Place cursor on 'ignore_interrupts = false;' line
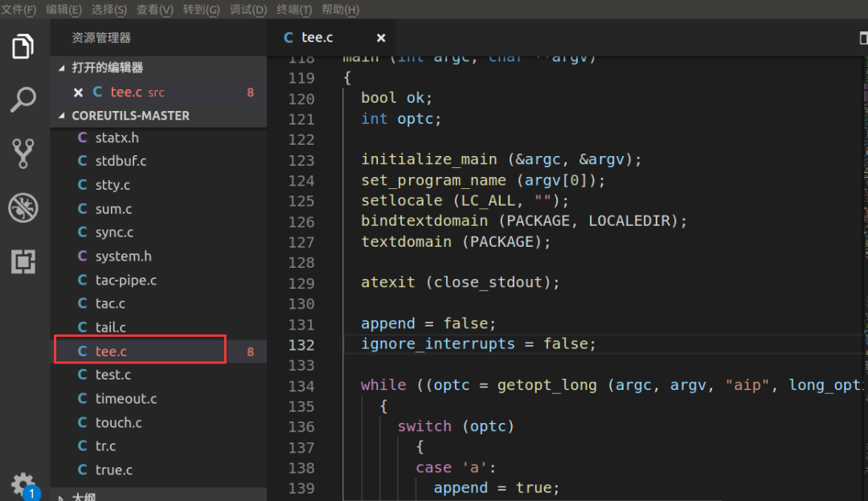Viewport: 868px width, 501px height. pos(478,343)
